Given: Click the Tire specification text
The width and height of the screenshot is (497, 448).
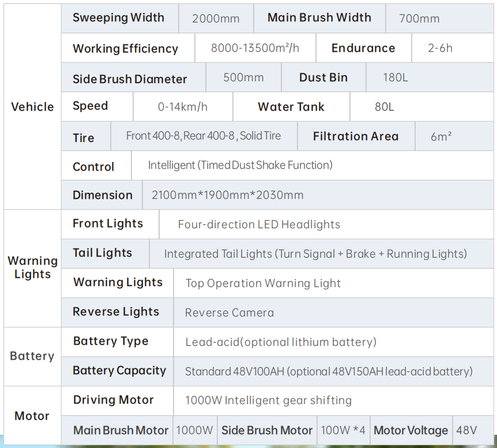Looking at the screenshot, I should [204, 136].
